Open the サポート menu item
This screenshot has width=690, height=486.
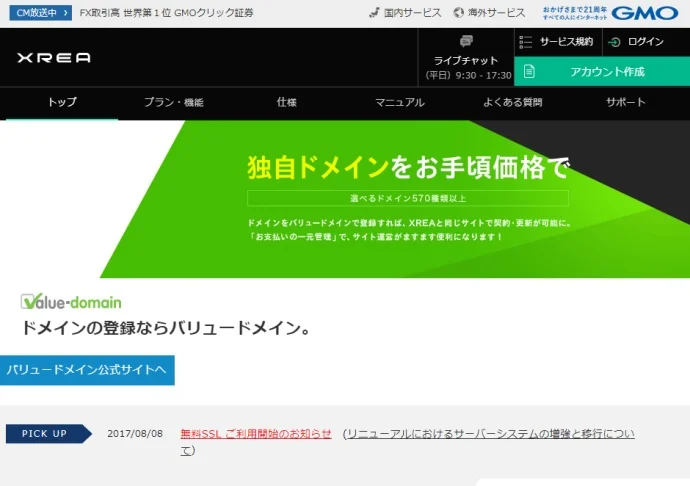point(625,103)
